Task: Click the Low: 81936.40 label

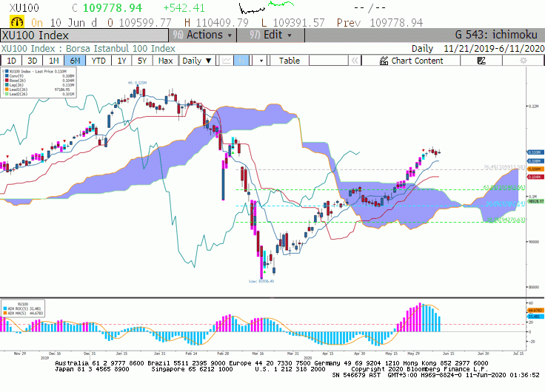Action: point(261,281)
